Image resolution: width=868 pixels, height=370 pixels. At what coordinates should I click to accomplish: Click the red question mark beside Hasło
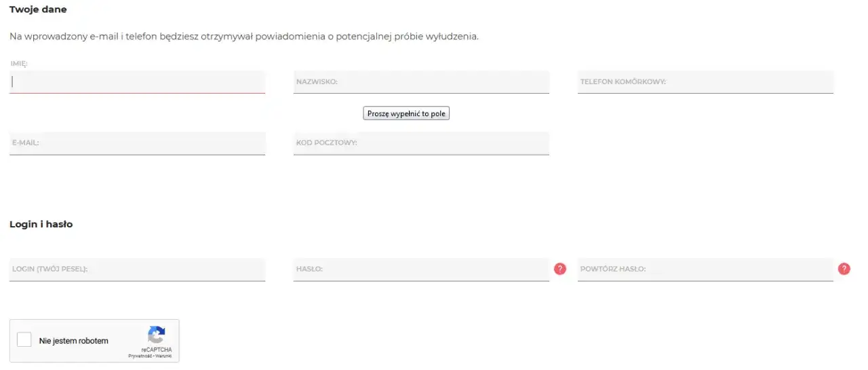[559, 269]
